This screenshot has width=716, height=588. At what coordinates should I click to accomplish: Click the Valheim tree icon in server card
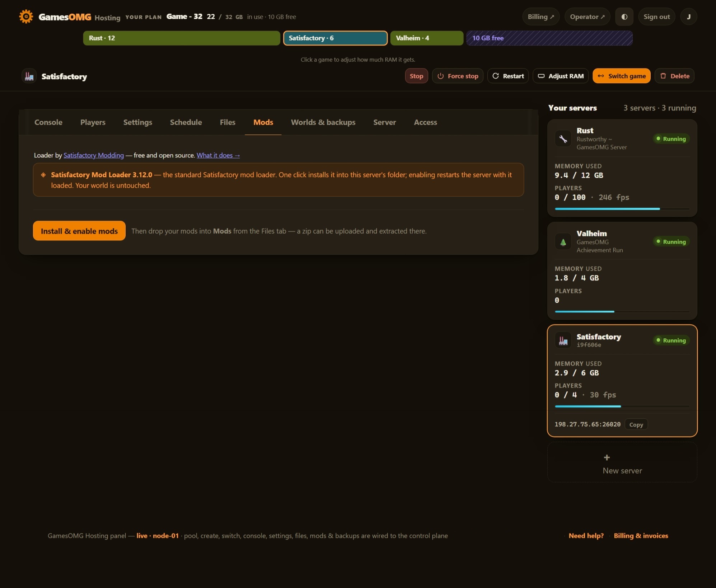(x=563, y=242)
